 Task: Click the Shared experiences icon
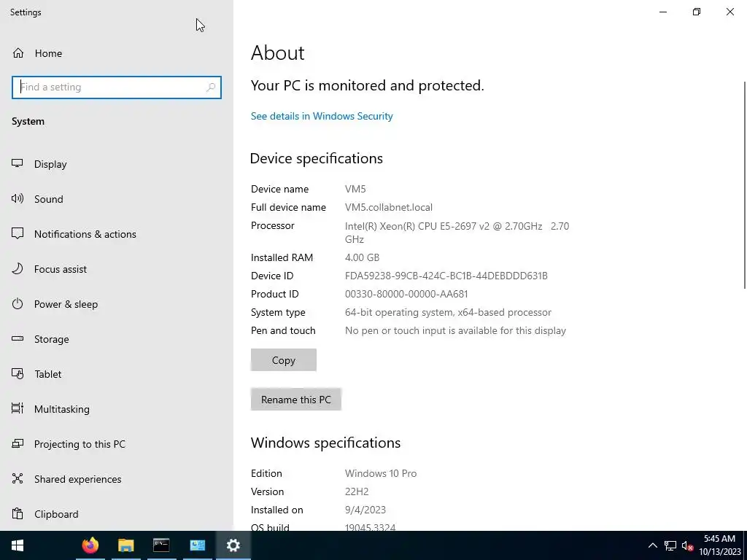pos(18,478)
